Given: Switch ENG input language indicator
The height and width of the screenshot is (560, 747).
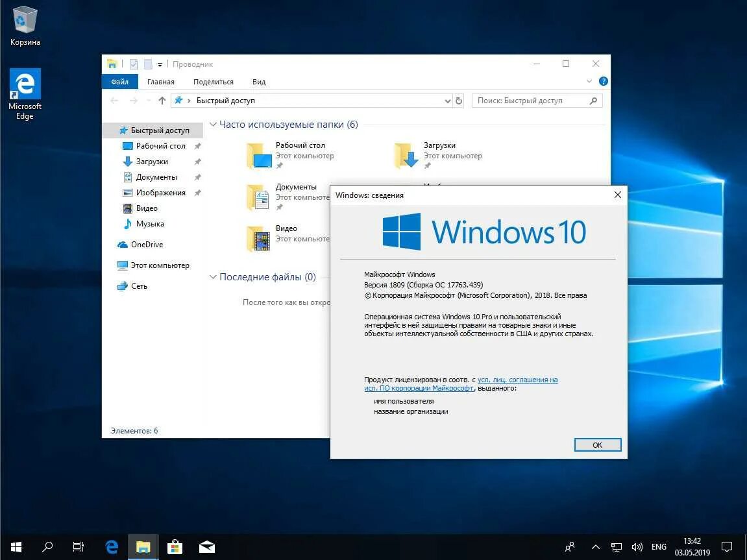Looking at the screenshot, I should 659,546.
